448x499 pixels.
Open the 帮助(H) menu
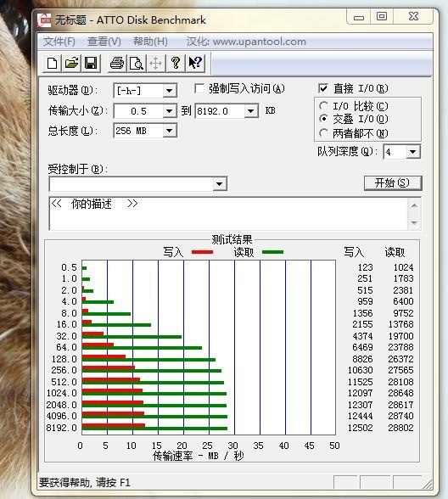coord(150,42)
